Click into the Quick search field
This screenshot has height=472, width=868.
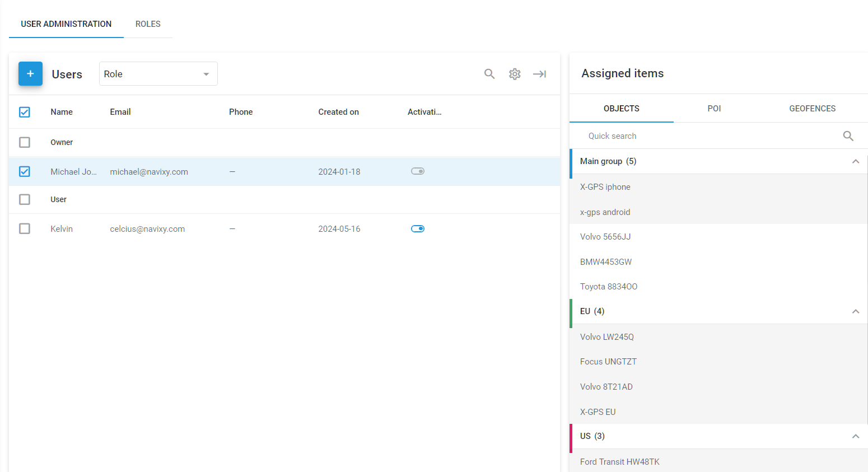click(711, 136)
